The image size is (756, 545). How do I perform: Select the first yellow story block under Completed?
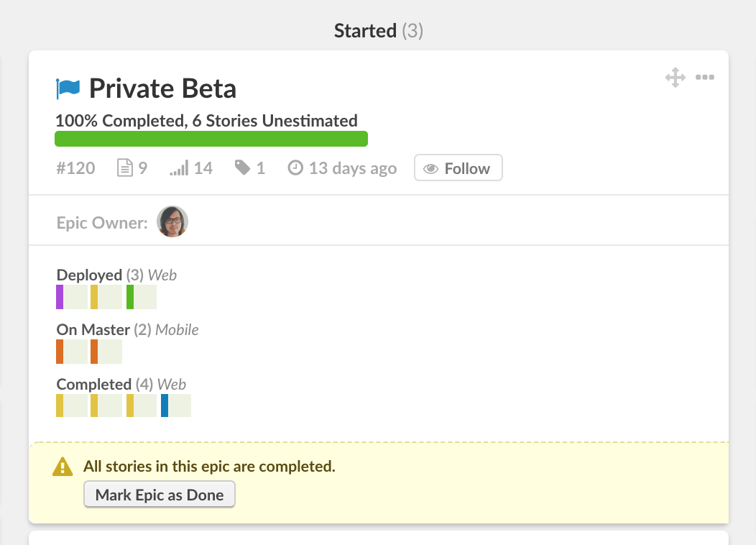[x=72, y=406]
